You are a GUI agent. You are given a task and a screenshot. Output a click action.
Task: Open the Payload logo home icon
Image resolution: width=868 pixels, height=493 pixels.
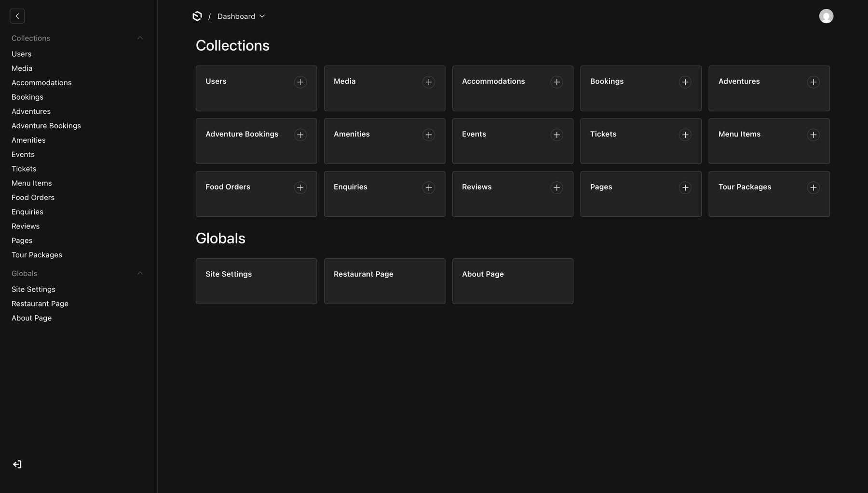[x=197, y=16]
